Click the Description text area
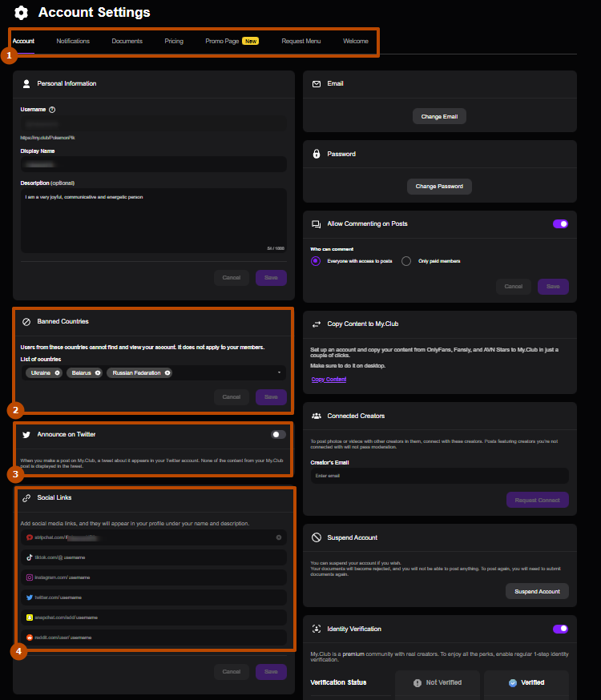The width and height of the screenshot is (601, 700). pyautogui.click(x=153, y=222)
